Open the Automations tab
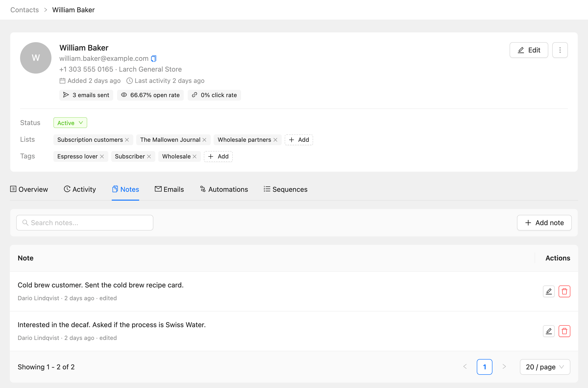Image resolution: width=588 pixels, height=388 pixels. tap(224, 189)
